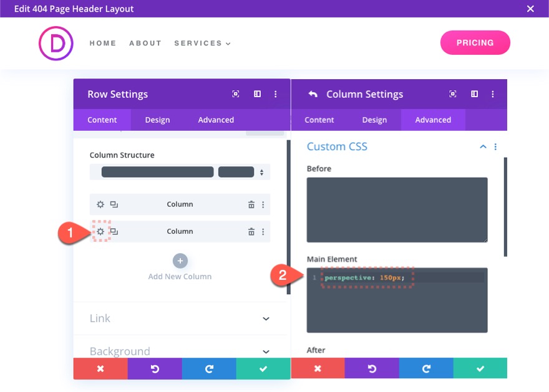Save Column Settings with green checkmark
This screenshot has height=392, width=549.
[x=480, y=368]
